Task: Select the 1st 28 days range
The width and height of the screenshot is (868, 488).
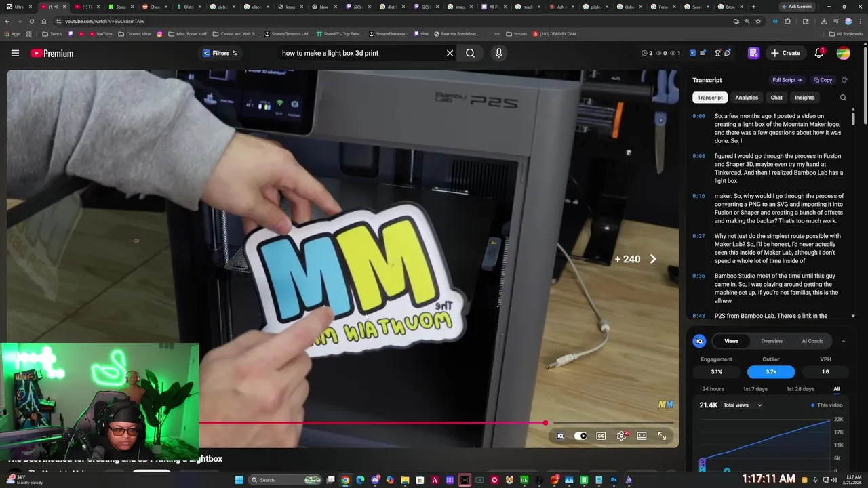Action: (x=800, y=389)
